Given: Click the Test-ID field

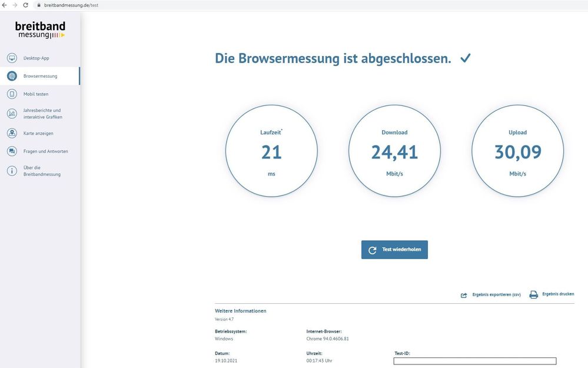Looking at the screenshot, I should point(475,361).
